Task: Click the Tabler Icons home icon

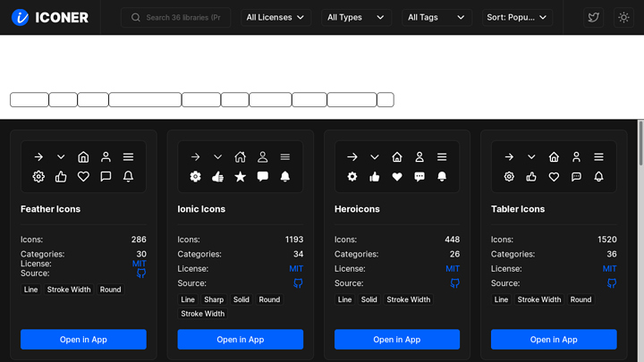Action: pyautogui.click(x=554, y=156)
